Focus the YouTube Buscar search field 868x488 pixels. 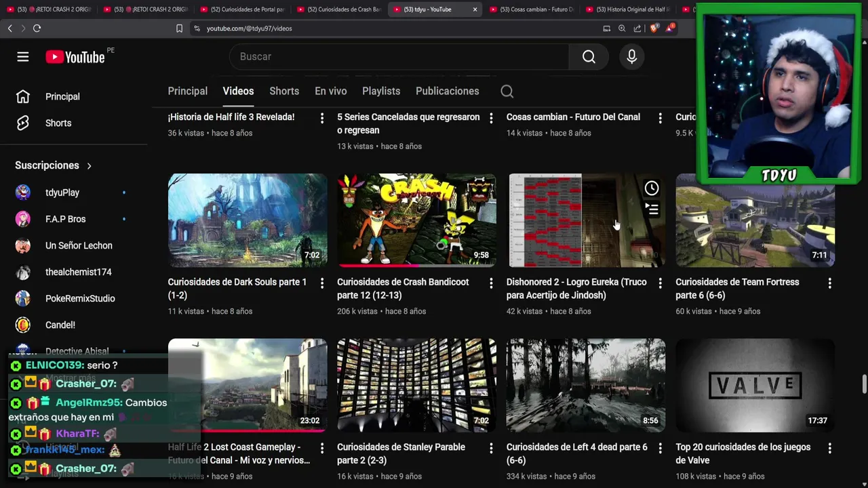coord(399,57)
